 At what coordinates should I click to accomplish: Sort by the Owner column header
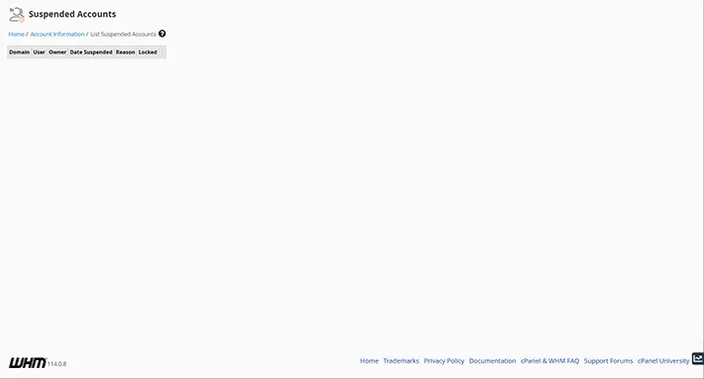[57, 52]
